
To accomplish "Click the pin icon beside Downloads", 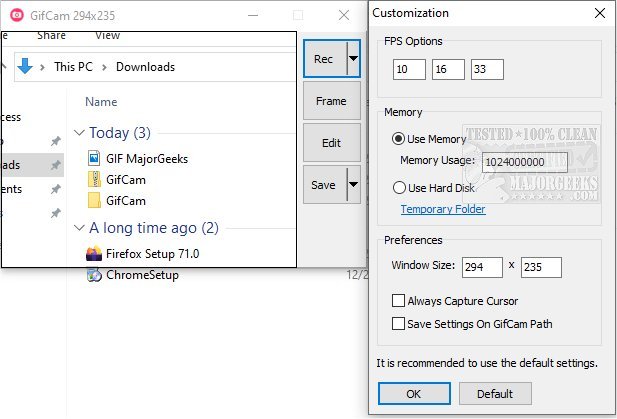I will pyautogui.click(x=56, y=164).
